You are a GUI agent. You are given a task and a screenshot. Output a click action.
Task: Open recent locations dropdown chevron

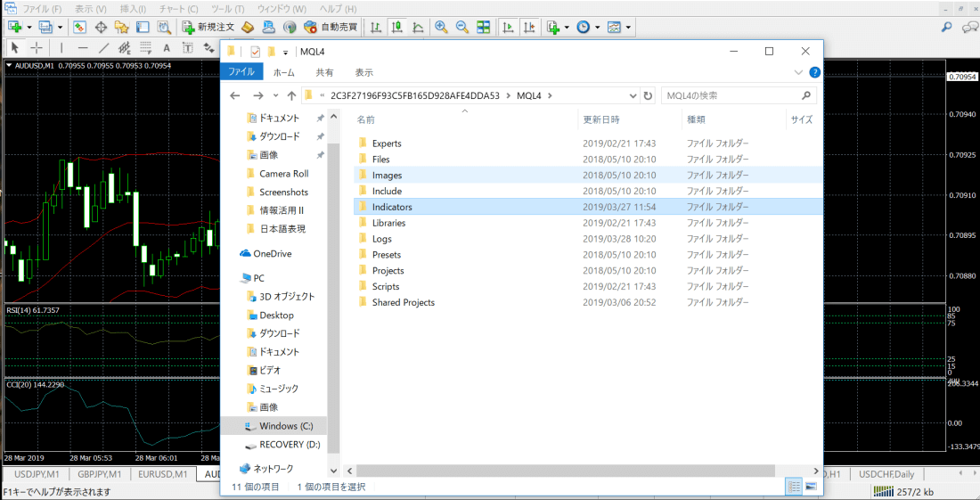(x=275, y=96)
